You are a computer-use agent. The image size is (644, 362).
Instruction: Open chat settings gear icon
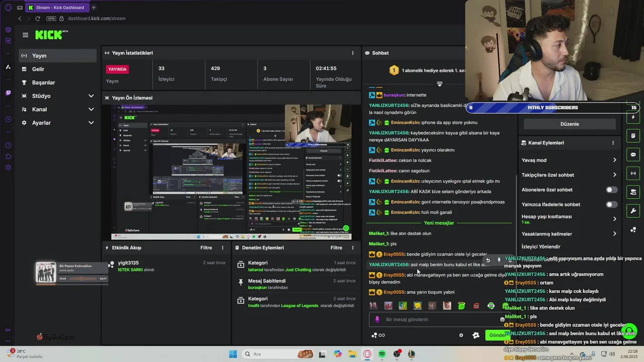461,335
